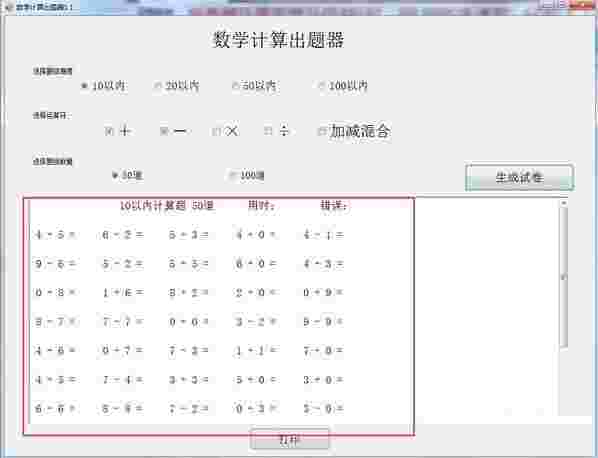598x458 pixels.
Task: Click the equation 7 - 7 =
Action: (123, 321)
